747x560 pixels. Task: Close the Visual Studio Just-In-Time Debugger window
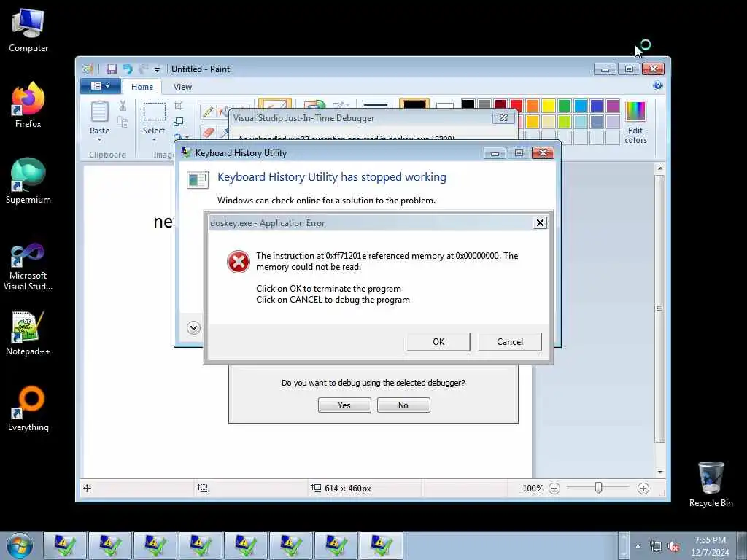503,117
